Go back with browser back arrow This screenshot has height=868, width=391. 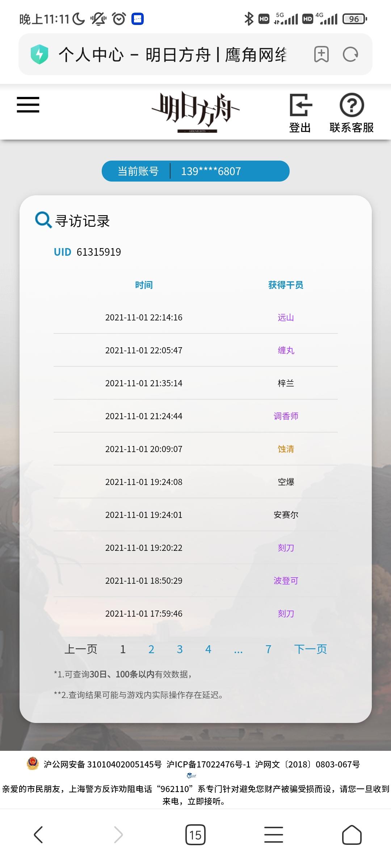point(38,835)
